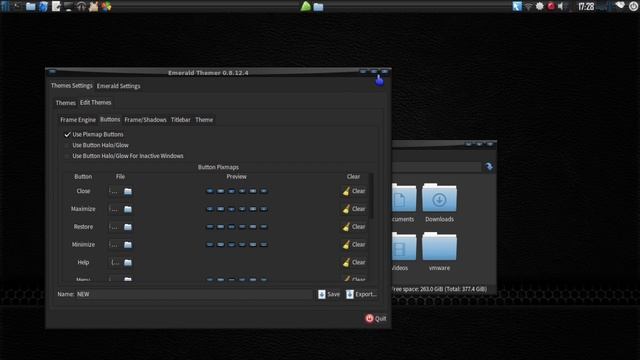Switch to the Themes Settings tab
640x360 pixels.
[x=71, y=86]
